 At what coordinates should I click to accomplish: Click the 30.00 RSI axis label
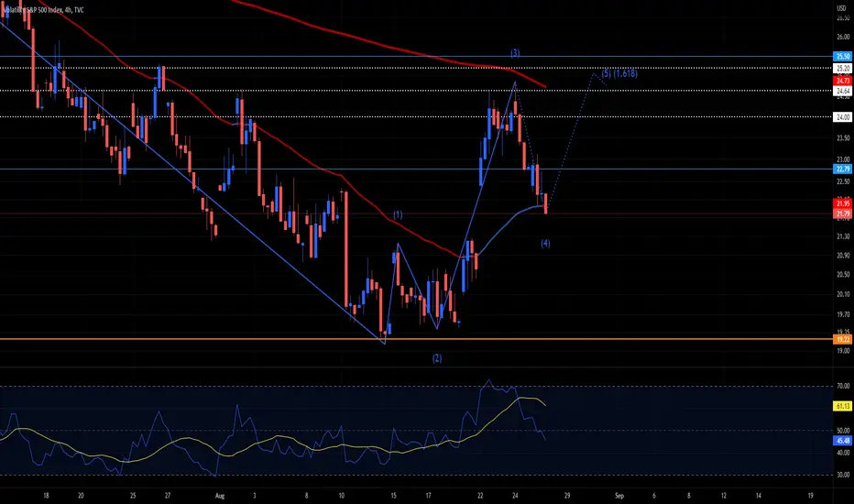(843, 475)
